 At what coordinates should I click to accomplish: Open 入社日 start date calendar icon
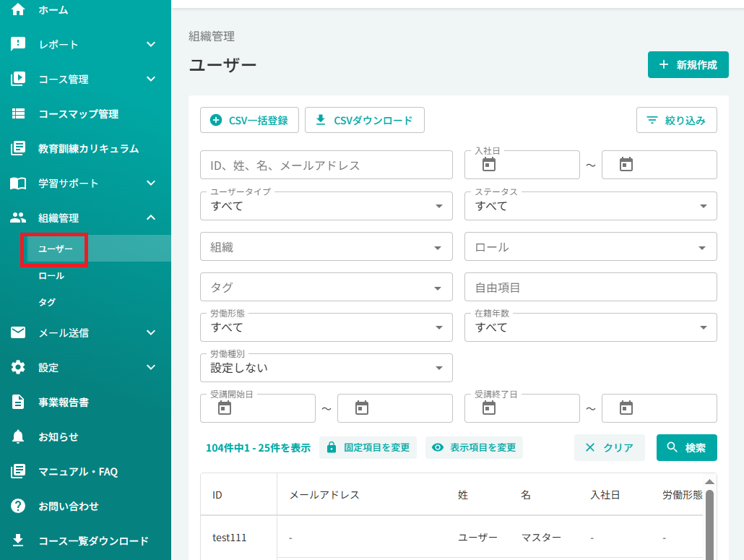tap(489, 164)
